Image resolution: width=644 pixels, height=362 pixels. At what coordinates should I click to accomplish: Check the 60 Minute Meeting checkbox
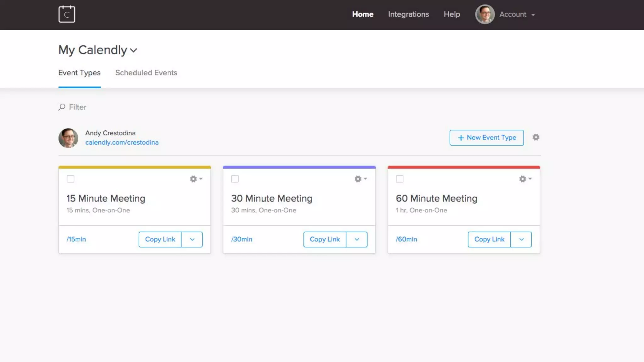[x=400, y=179]
